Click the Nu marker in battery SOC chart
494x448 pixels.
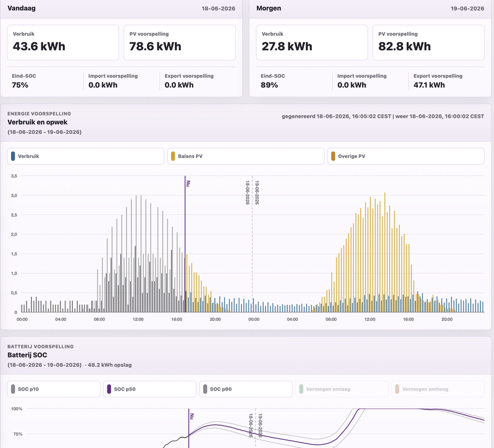click(191, 416)
